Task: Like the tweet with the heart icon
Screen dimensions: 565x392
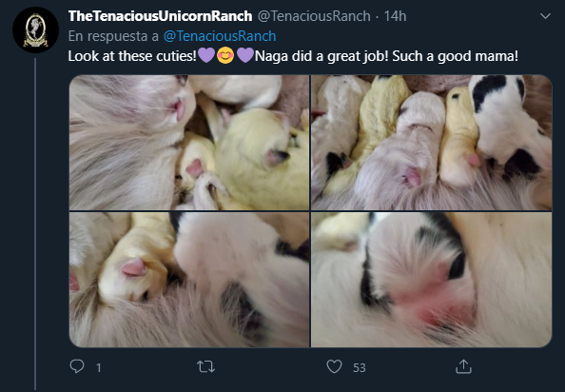Action: pyautogui.click(x=334, y=366)
